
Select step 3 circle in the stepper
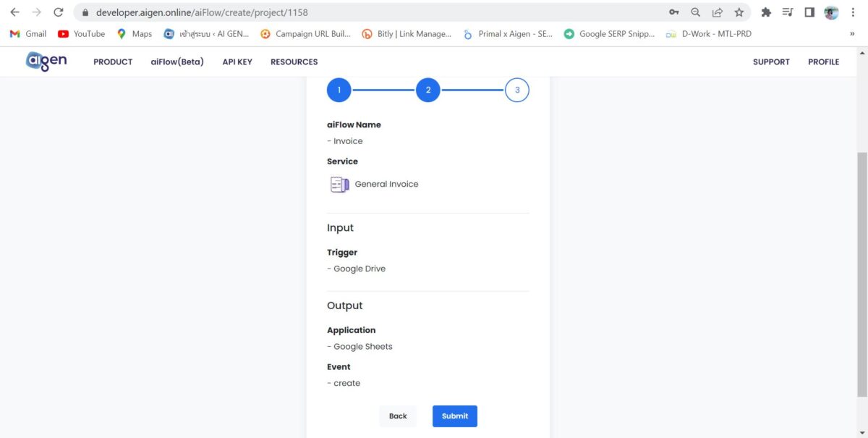[516, 90]
